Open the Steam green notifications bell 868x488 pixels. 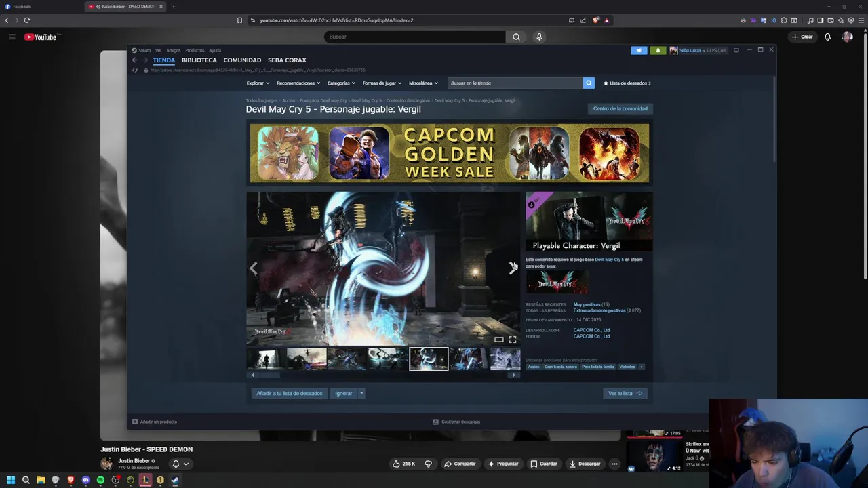point(657,50)
